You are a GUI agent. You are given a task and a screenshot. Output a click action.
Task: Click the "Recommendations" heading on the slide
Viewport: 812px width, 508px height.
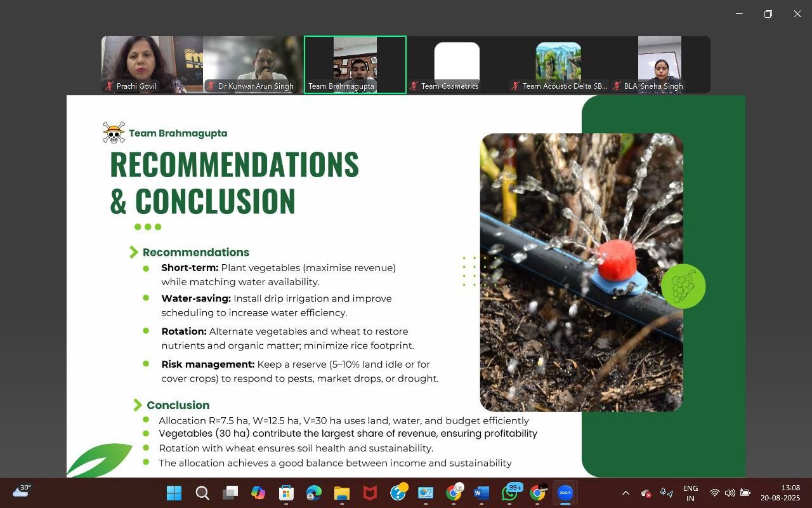196,252
